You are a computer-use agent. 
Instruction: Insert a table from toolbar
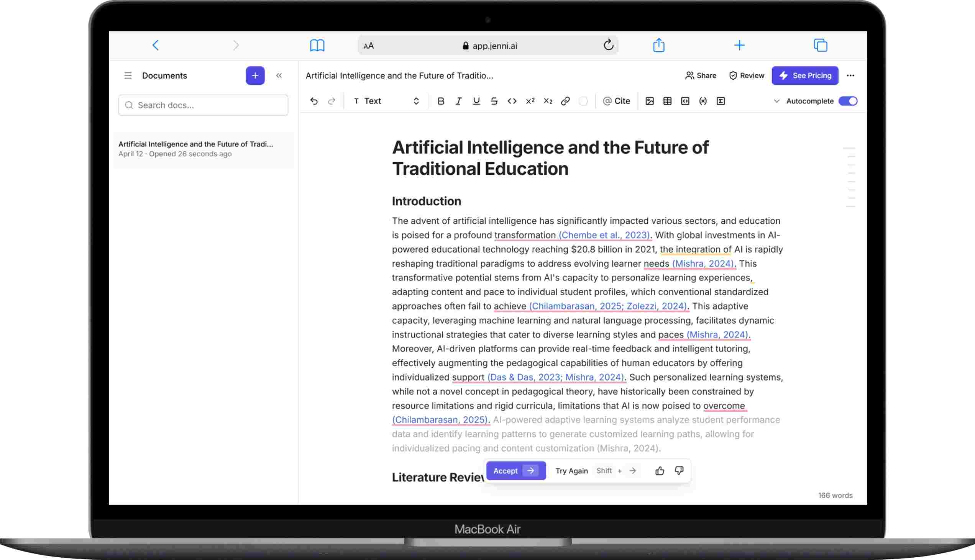coord(668,101)
